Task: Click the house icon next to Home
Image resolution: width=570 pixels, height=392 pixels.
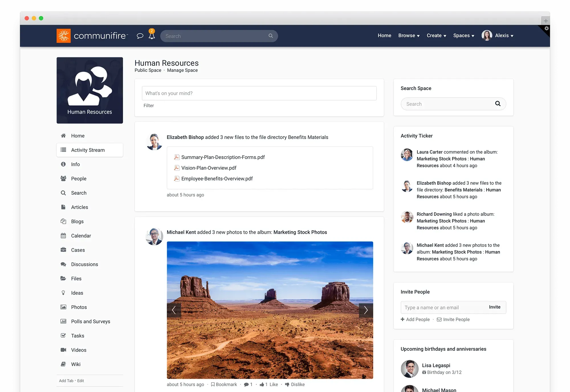Action: tap(63, 136)
